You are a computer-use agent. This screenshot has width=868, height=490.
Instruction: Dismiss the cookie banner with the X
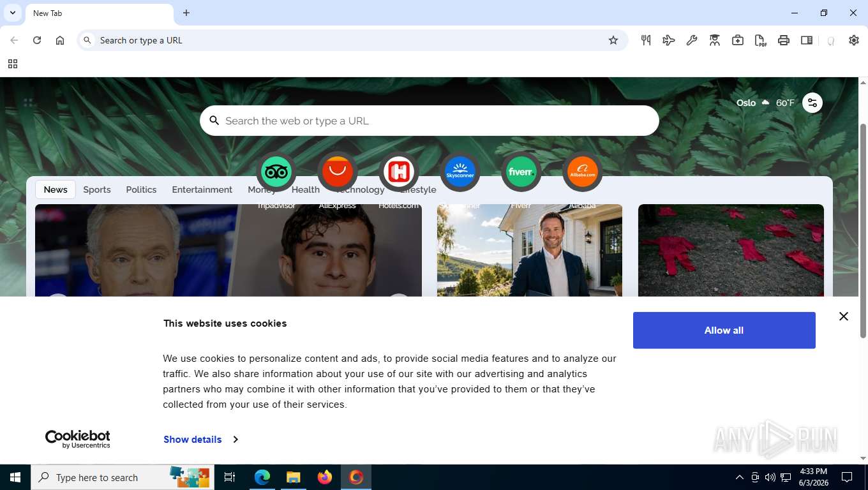844,316
